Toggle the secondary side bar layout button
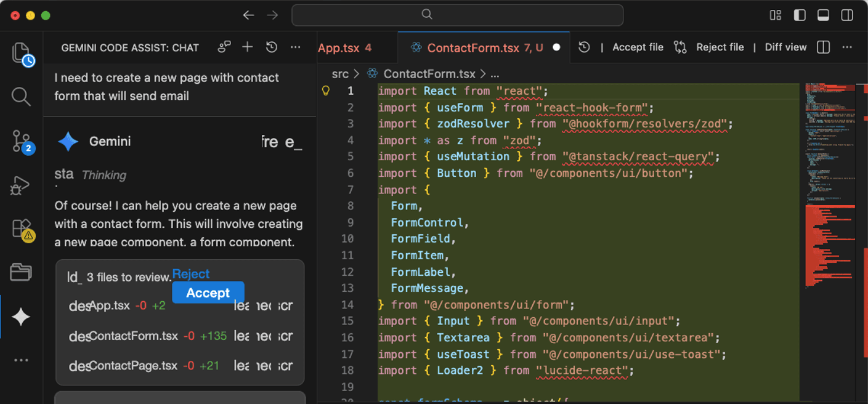The width and height of the screenshot is (868, 404). point(847,15)
